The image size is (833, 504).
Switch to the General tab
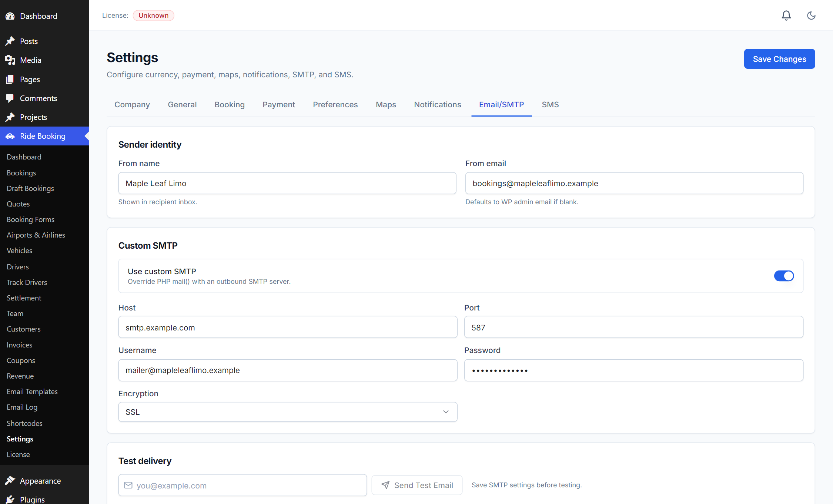(182, 105)
